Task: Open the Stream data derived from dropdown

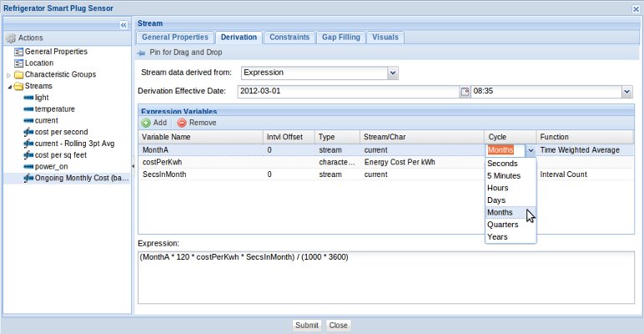Action: pos(393,73)
